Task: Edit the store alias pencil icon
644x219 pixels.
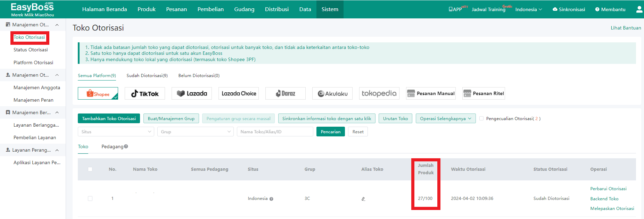Action: [363, 199]
